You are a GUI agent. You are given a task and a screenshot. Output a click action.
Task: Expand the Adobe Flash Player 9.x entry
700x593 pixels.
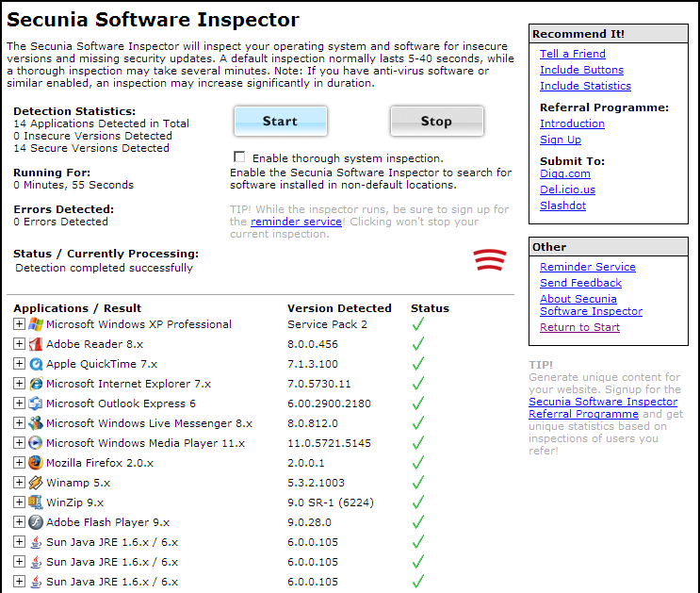pyautogui.click(x=19, y=521)
